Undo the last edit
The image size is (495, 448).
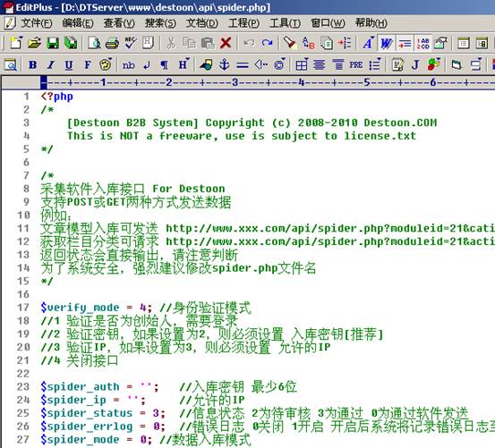coord(249,43)
